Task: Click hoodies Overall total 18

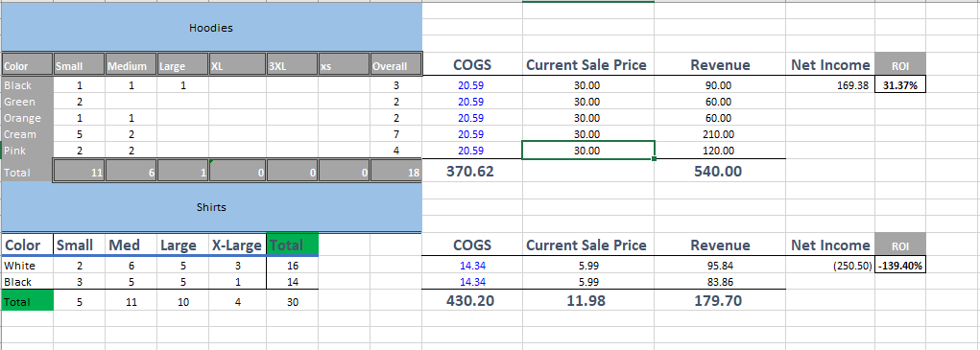Action: point(395,172)
